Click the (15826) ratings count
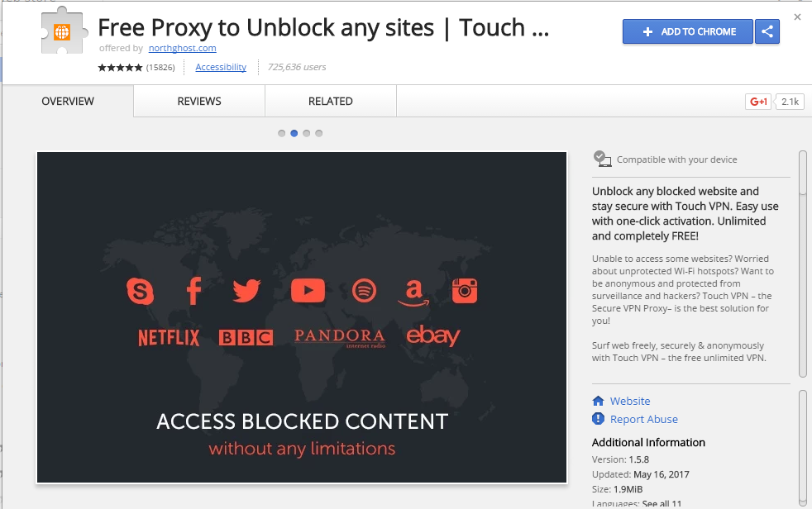Image resolution: width=812 pixels, height=509 pixels. [x=160, y=67]
